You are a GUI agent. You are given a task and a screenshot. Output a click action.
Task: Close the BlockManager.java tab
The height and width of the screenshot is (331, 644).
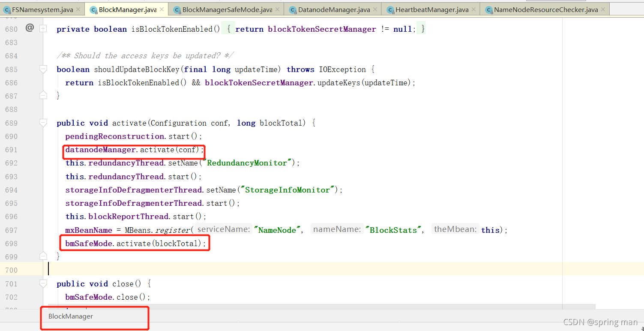[162, 9]
